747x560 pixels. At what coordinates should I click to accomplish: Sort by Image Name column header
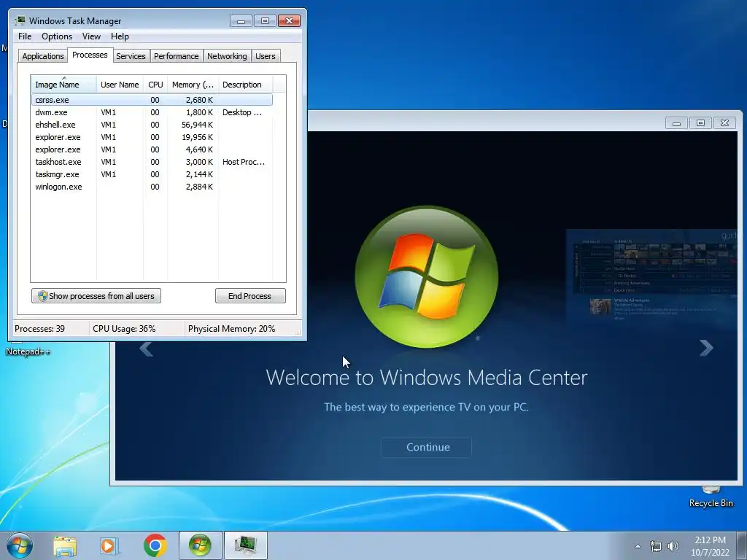[x=64, y=85]
